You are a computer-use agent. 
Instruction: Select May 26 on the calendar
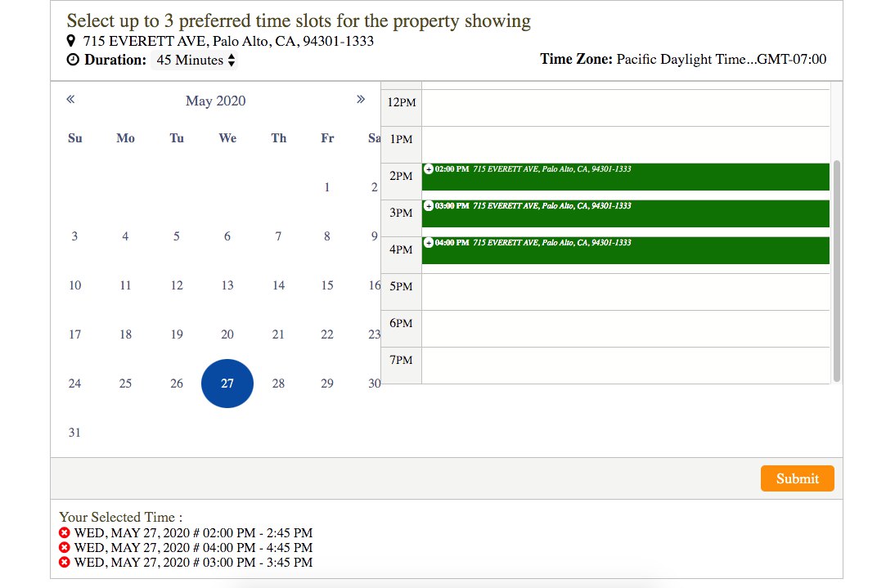coord(176,384)
